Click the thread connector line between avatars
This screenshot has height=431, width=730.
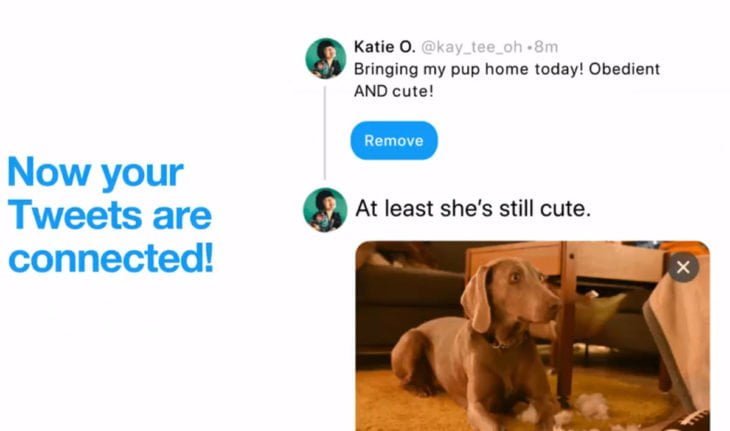tap(324, 133)
